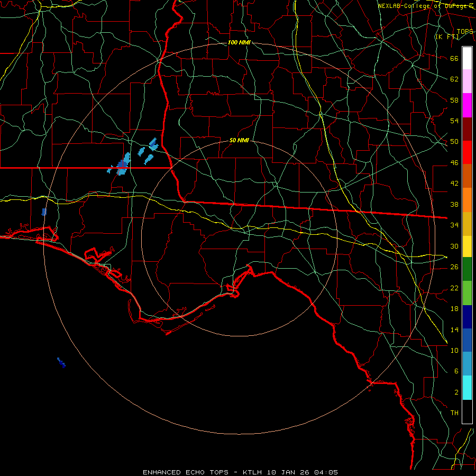The height and width of the screenshot is (476, 476).
Task: Click the legend value '10'
Action: click(x=454, y=350)
